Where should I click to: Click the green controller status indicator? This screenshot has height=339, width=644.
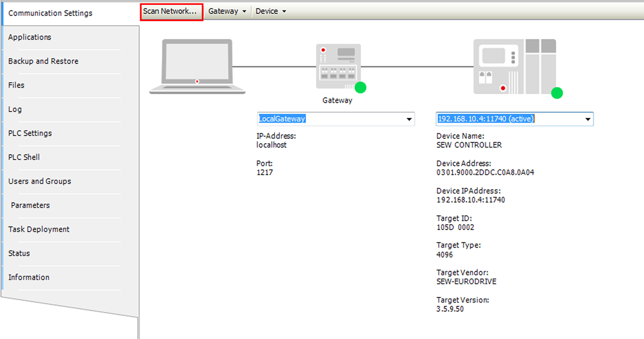(x=557, y=93)
